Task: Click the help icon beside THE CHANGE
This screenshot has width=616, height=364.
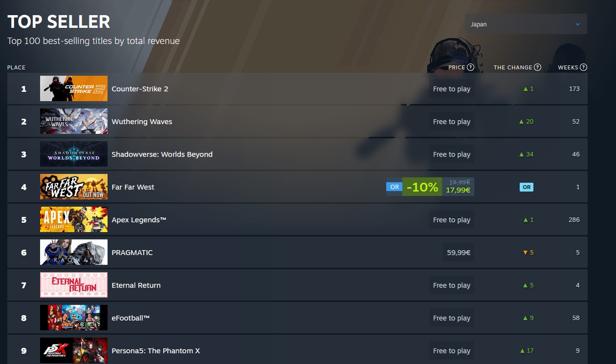Action: (537, 67)
